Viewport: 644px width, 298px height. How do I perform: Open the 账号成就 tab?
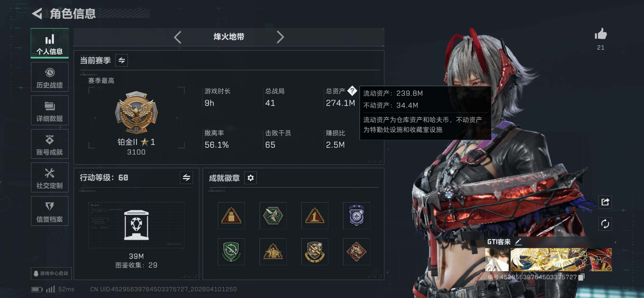pos(50,144)
